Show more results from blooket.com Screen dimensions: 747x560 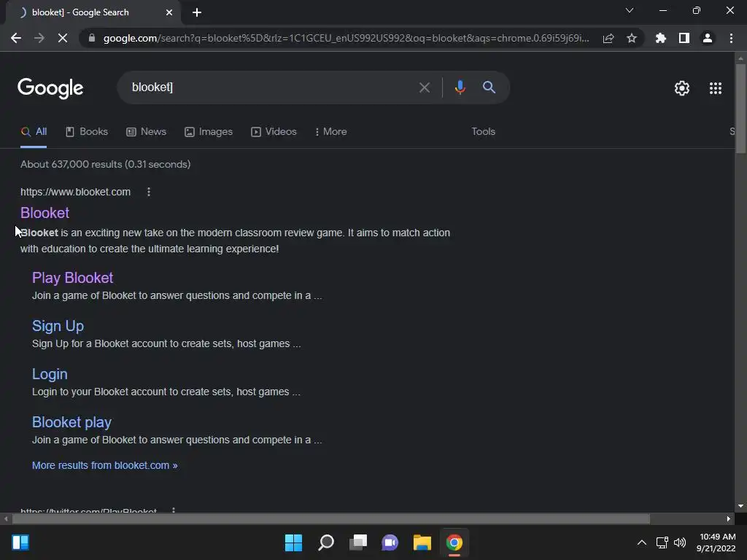click(105, 465)
